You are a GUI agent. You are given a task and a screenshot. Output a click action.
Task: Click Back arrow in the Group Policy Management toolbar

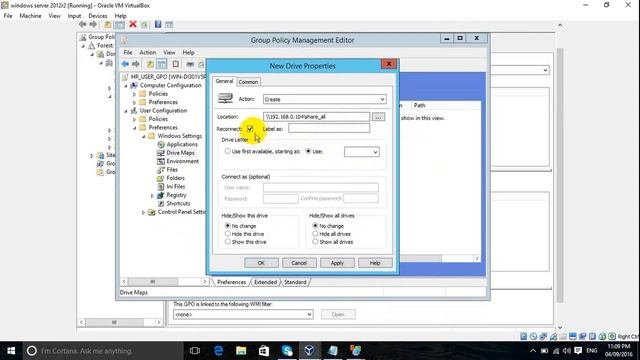click(x=82, y=24)
